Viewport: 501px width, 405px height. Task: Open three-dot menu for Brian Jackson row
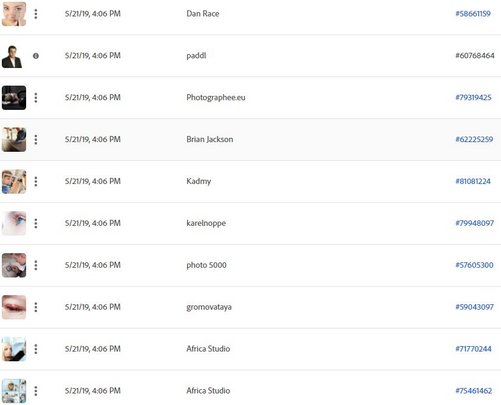36,139
